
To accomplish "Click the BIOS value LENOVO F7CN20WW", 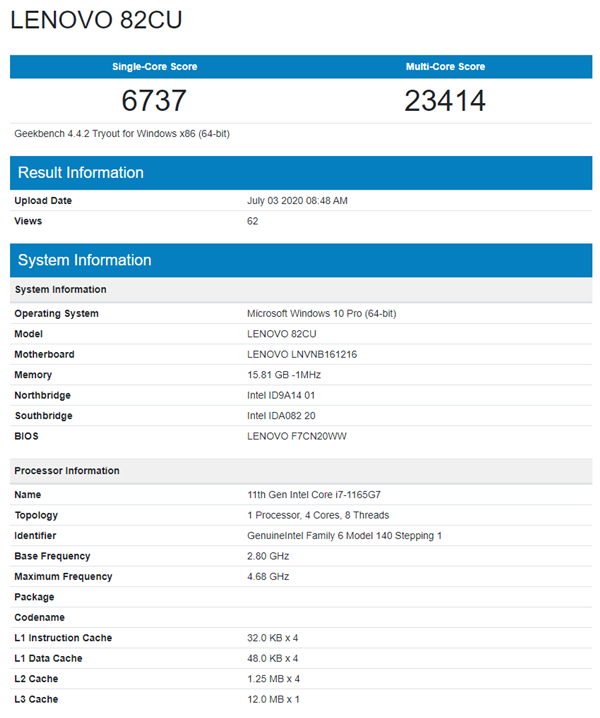I will pyautogui.click(x=295, y=437).
